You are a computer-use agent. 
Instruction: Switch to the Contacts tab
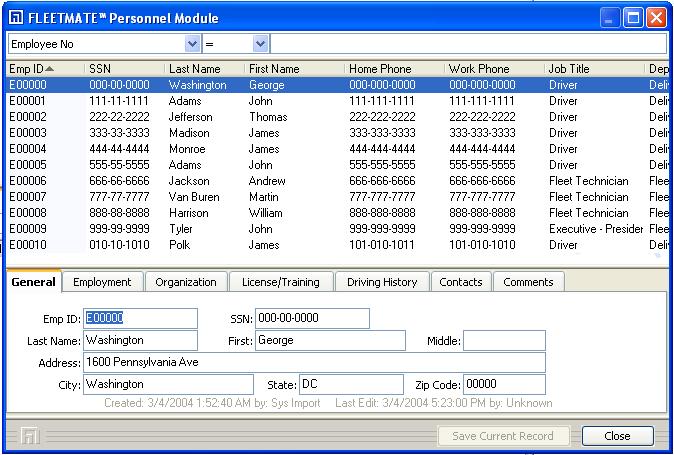pyautogui.click(x=461, y=282)
